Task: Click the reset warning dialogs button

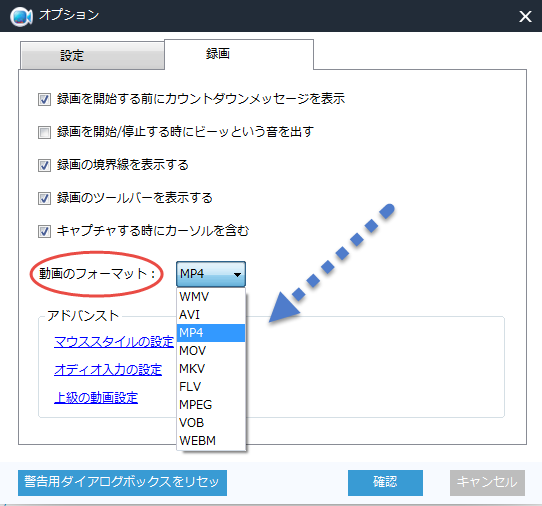Action: coord(122,482)
